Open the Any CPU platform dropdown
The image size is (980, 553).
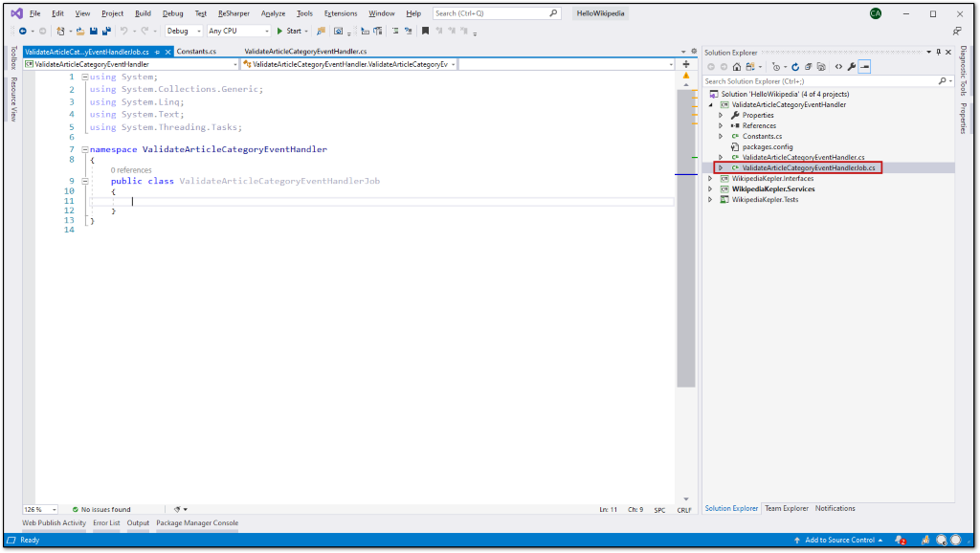(238, 31)
